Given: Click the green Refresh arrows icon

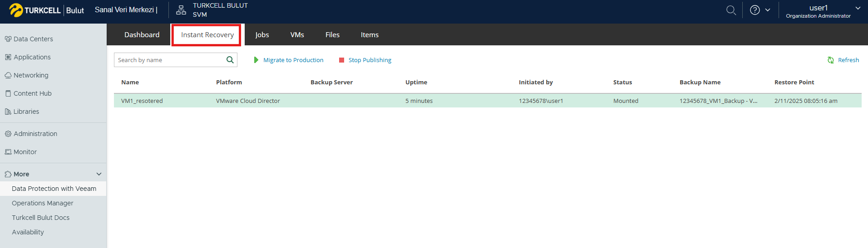Looking at the screenshot, I should [x=831, y=60].
